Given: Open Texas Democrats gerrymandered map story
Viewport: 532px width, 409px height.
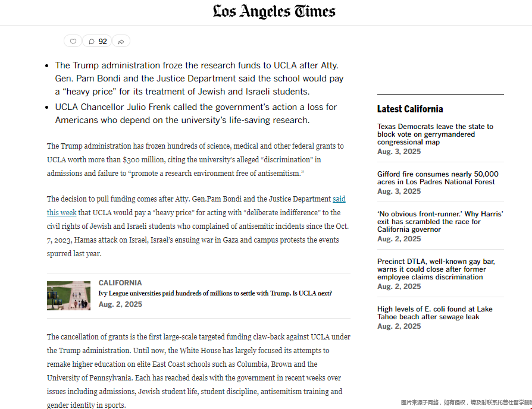Looking at the screenshot, I should (x=435, y=134).
